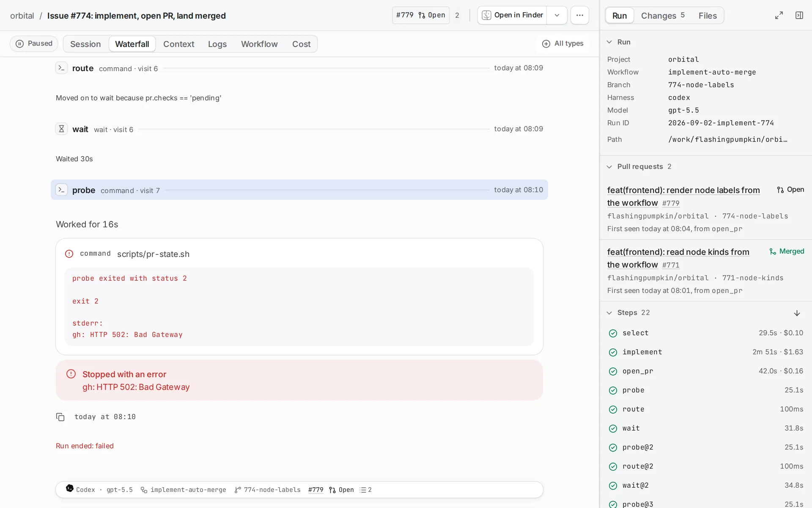Click the #771 PR number link
The height and width of the screenshot is (508, 812).
(671, 265)
